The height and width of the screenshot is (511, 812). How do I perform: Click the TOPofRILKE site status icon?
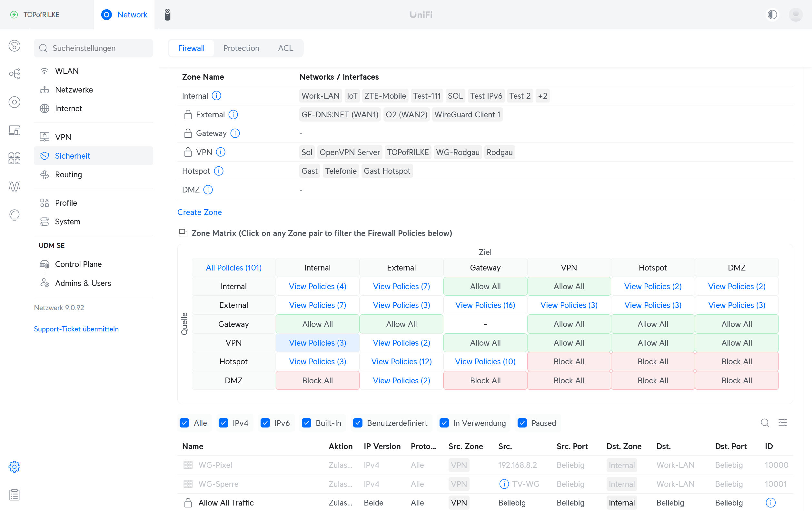click(14, 15)
